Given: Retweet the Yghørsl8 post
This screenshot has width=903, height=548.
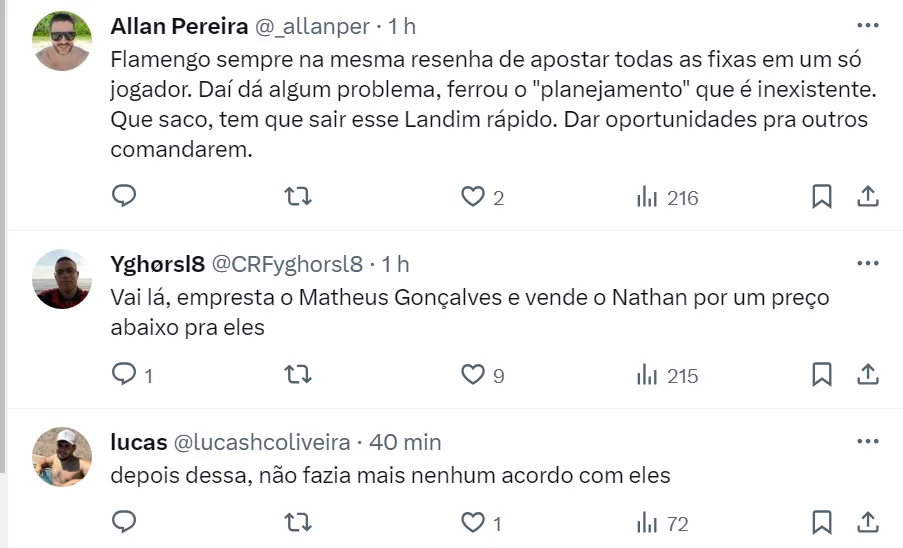Looking at the screenshot, I should point(298,375).
